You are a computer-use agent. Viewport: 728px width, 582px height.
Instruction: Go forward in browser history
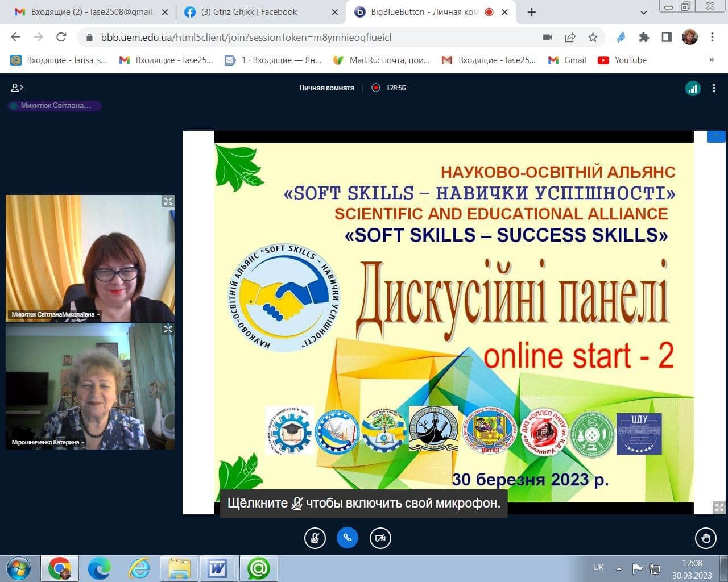point(38,37)
